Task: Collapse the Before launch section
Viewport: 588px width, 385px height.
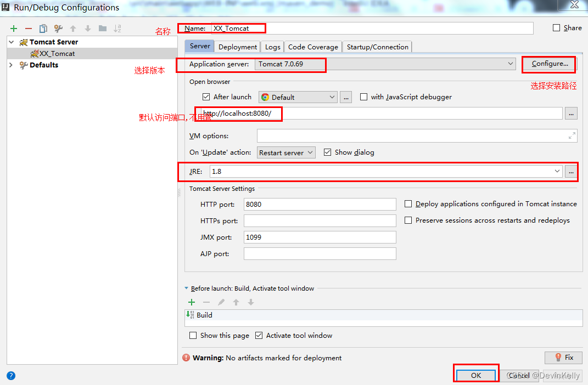Action: tap(186, 288)
